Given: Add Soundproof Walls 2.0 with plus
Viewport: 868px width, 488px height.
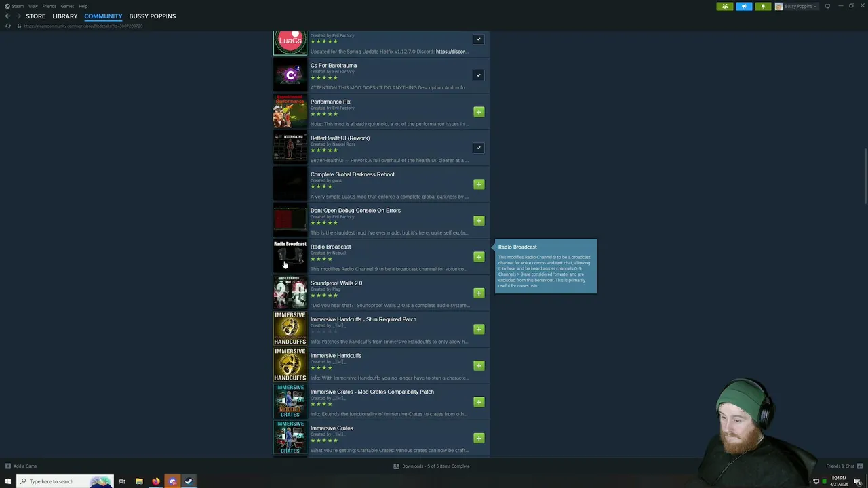Looking at the screenshot, I should point(479,293).
